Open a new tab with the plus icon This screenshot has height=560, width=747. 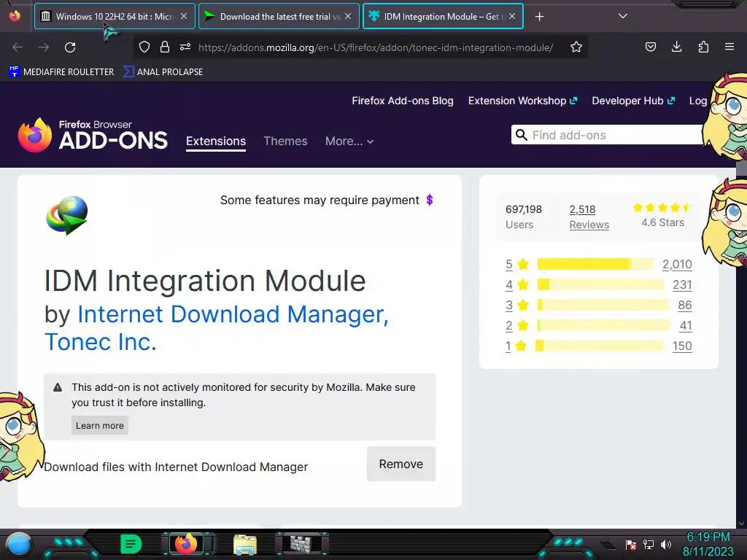click(539, 17)
